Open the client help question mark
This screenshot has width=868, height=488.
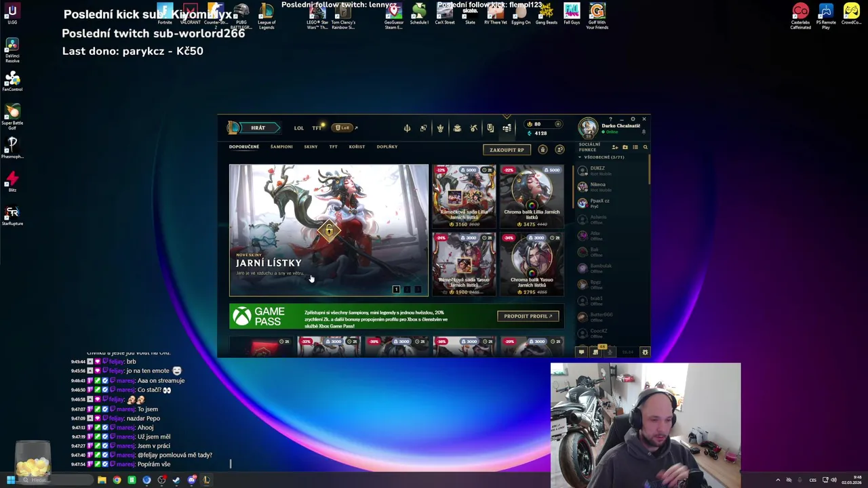pyautogui.click(x=610, y=119)
